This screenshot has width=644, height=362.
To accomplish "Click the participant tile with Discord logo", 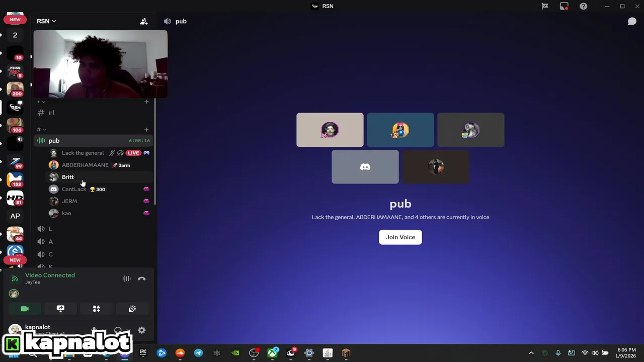I will tap(365, 167).
